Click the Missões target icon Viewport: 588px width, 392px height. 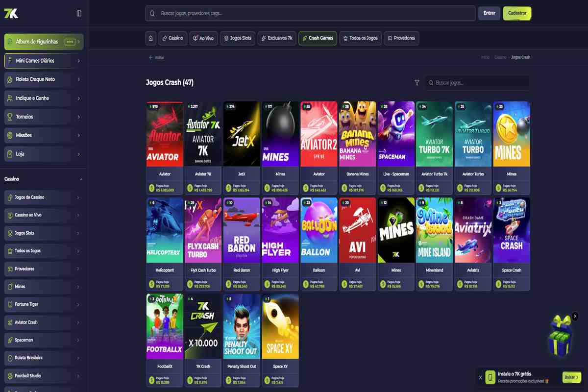[10, 135]
